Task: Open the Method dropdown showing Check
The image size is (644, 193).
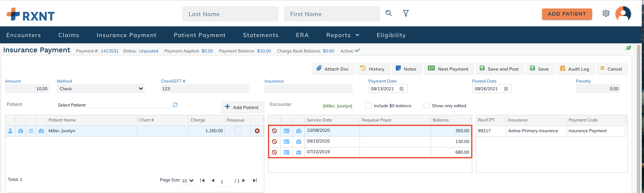Action: click(100, 89)
